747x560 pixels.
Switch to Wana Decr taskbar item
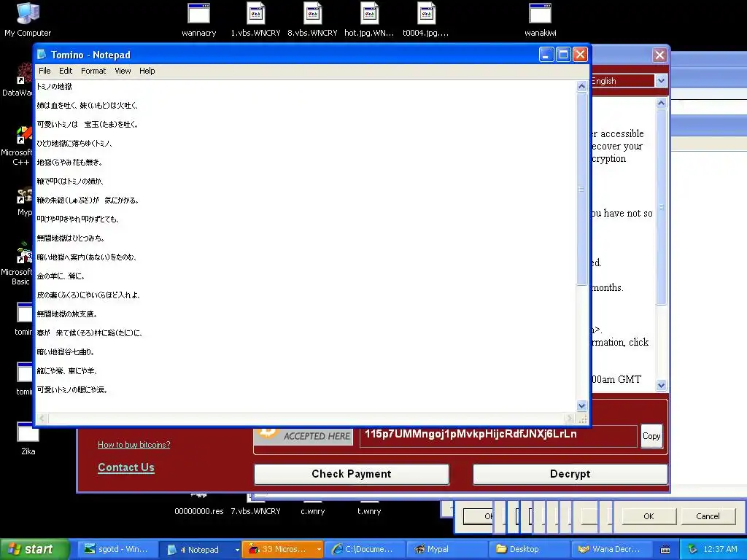(x=612, y=550)
